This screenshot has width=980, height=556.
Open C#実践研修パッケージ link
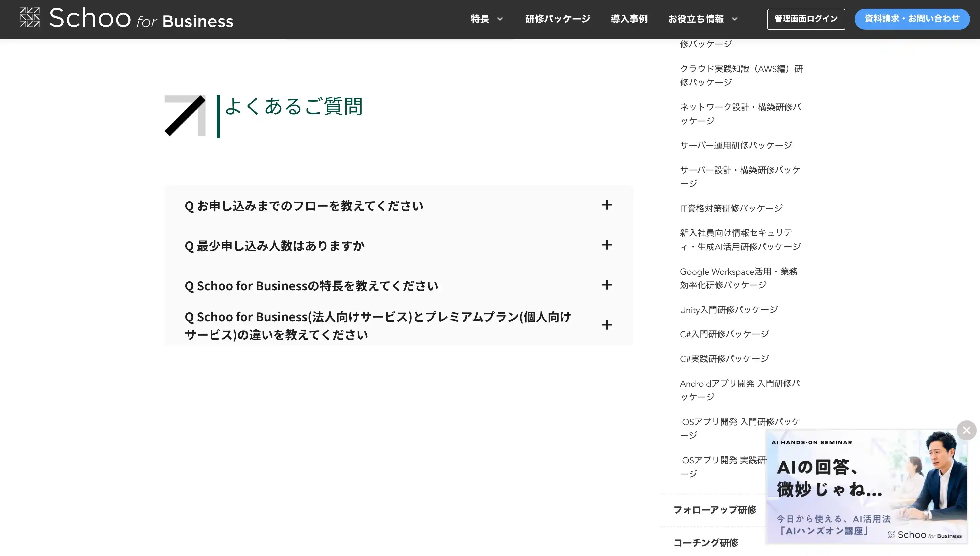724,359
